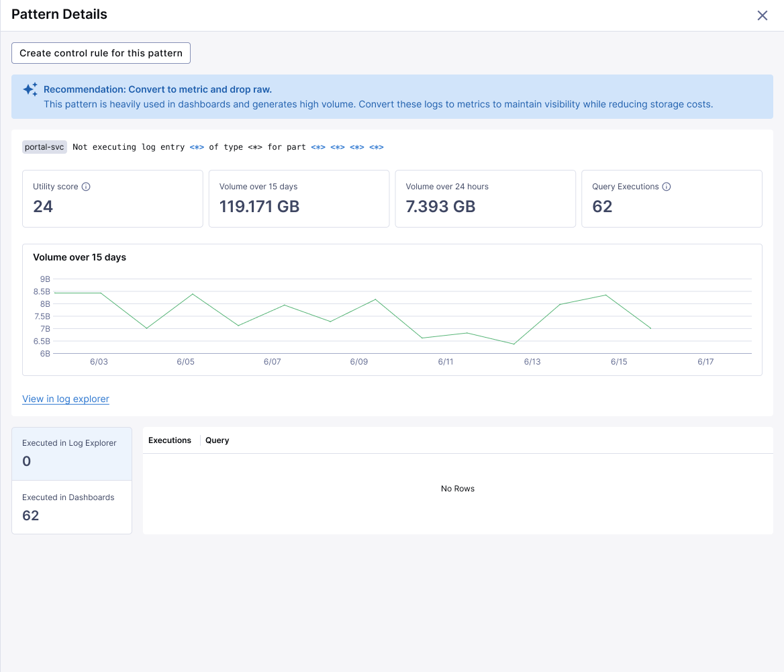784x672 pixels.
Task: Click the 6/05 date label on chart
Action: [x=185, y=361]
